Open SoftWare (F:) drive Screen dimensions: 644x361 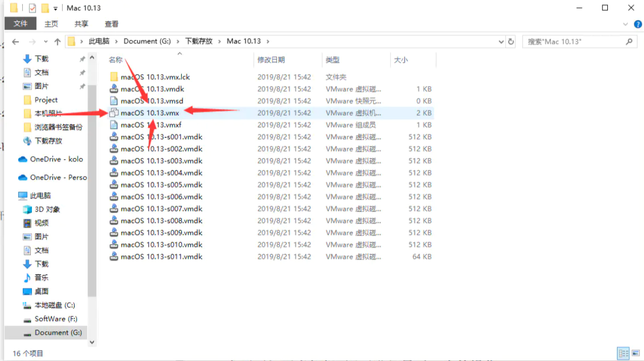click(56, 319)
